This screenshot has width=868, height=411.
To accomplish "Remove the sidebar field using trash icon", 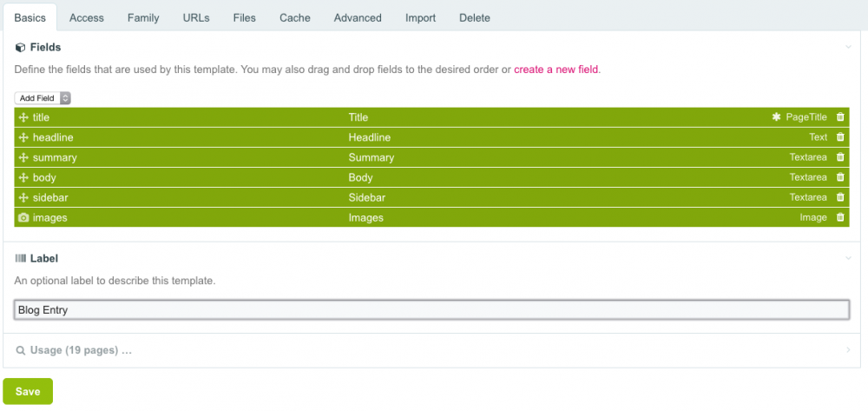I will (x=839, y=197).
